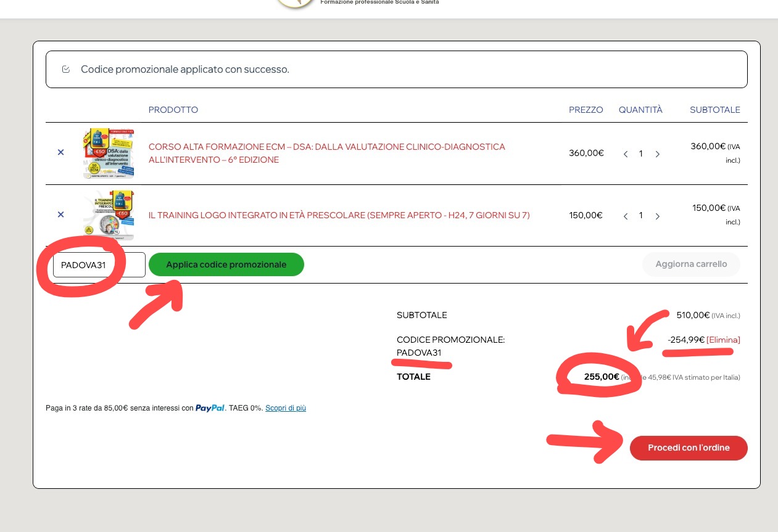Viewport: 778px width, 532px height.
Task: Click the success notice checkmark icon
Action: click(66, 69)
